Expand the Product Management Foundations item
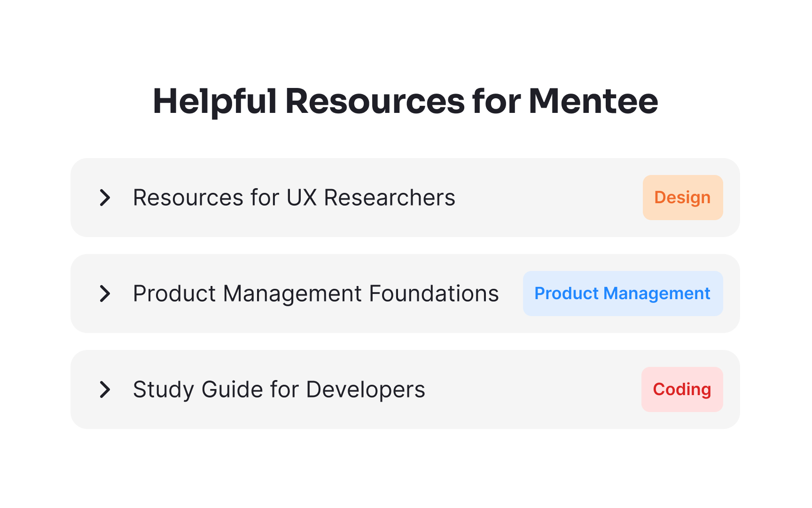 click(316, 293)
